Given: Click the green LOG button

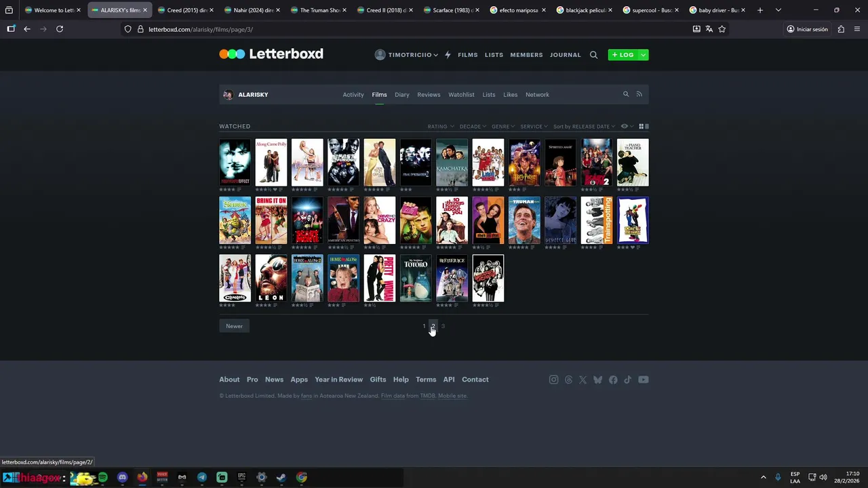Looking at the screenshot, I should pyautogui.click(x=623, y=55).
